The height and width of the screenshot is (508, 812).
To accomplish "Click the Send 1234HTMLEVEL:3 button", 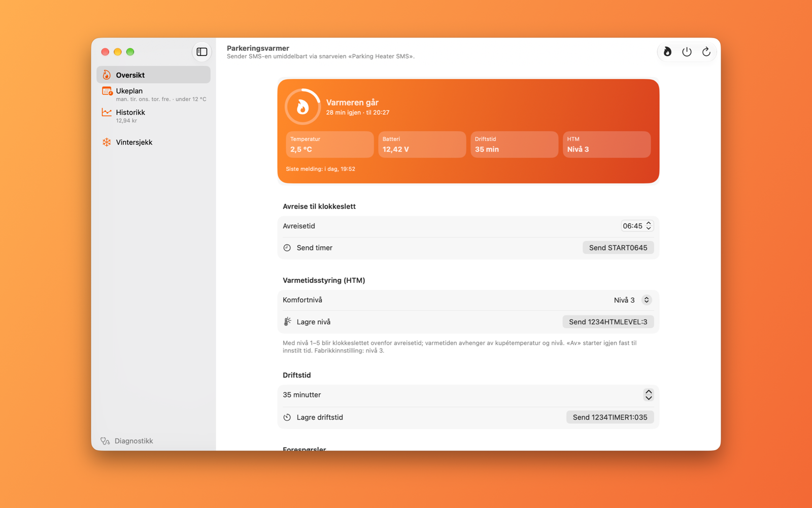I will point(608,322).
